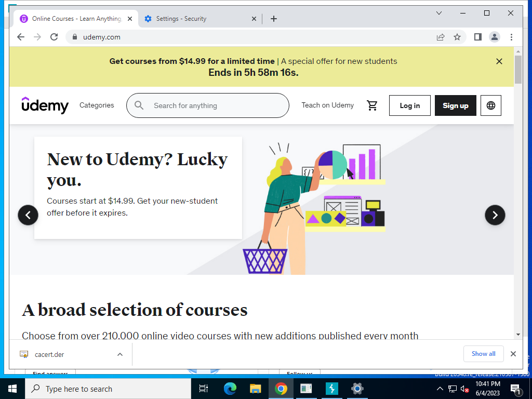Open the Windows notification center
The height and width of the screenshot is (399, 532).
[516, 389]
